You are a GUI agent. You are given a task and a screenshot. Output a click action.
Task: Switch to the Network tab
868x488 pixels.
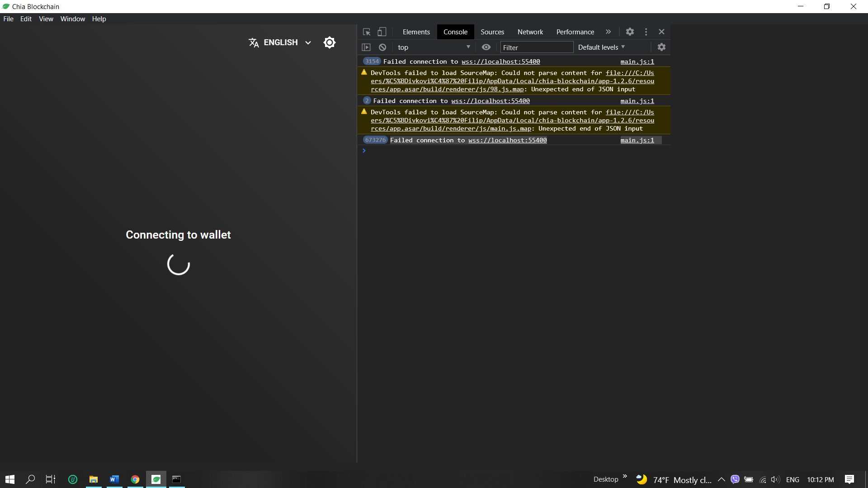(530, 32)
